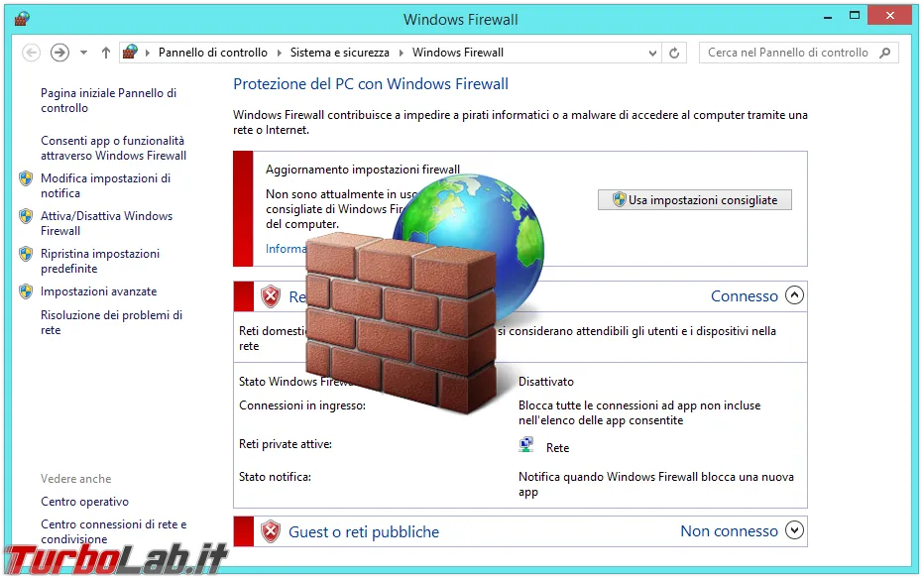Click the Disattivato firewall state value

point(546,382)
